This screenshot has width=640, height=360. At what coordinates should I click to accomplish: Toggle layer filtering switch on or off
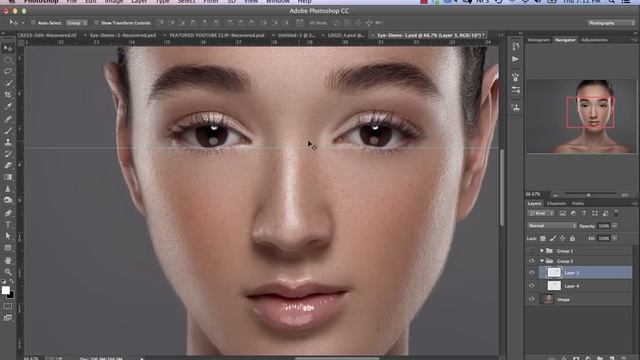point(616,213)
